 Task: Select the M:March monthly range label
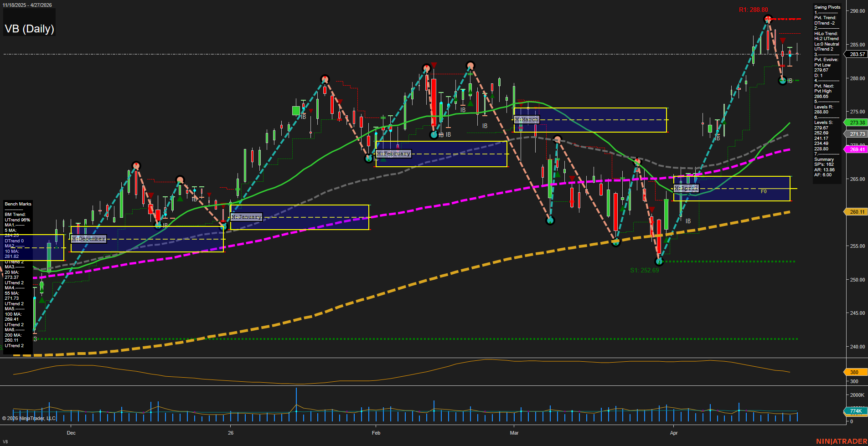click(x=527, y=119)
